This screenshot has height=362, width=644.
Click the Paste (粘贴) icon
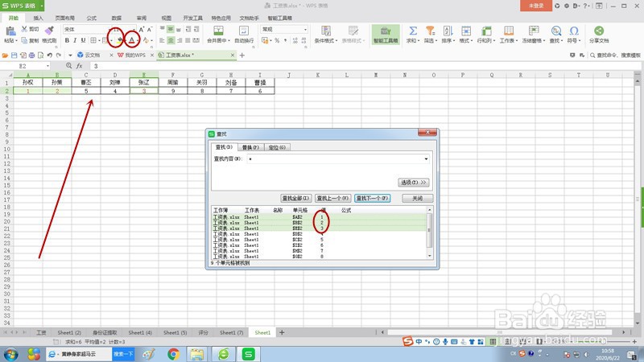(x=10, y=31)
